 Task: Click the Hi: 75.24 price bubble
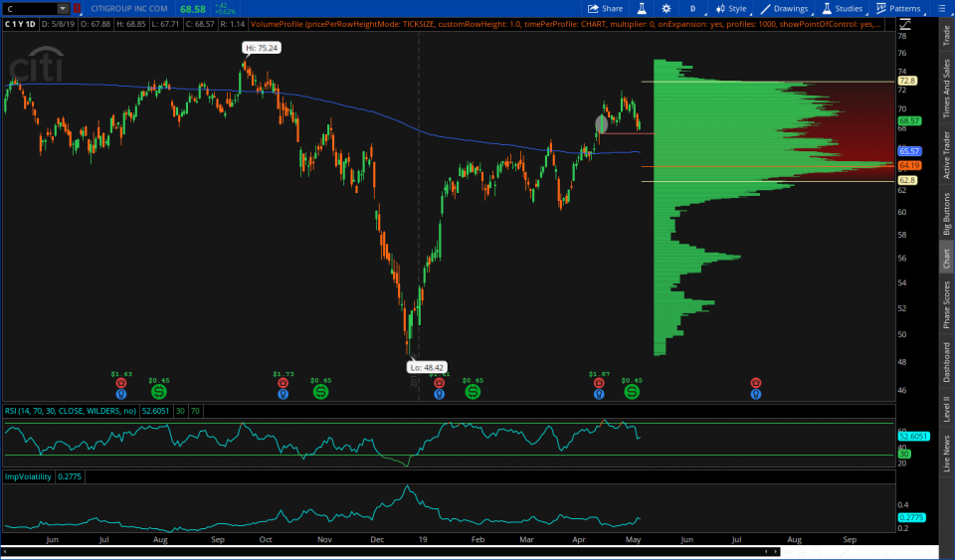pos(262,48)
